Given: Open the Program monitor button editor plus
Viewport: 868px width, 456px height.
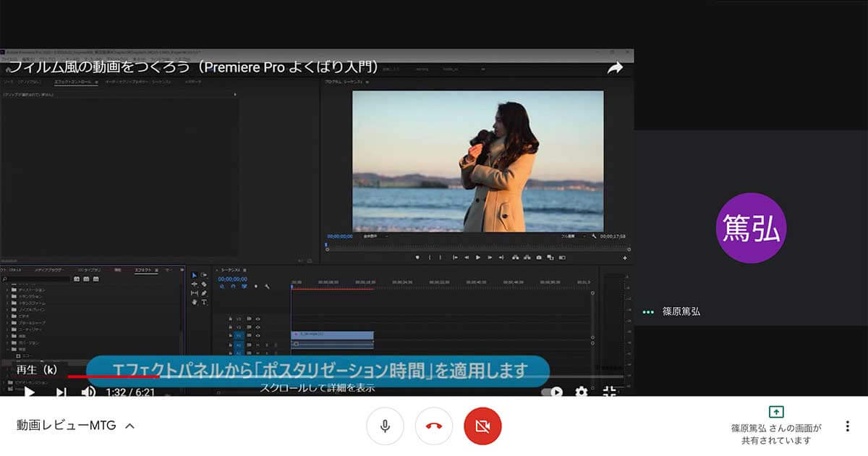Looking at the screenshot, I should (625, 258).
